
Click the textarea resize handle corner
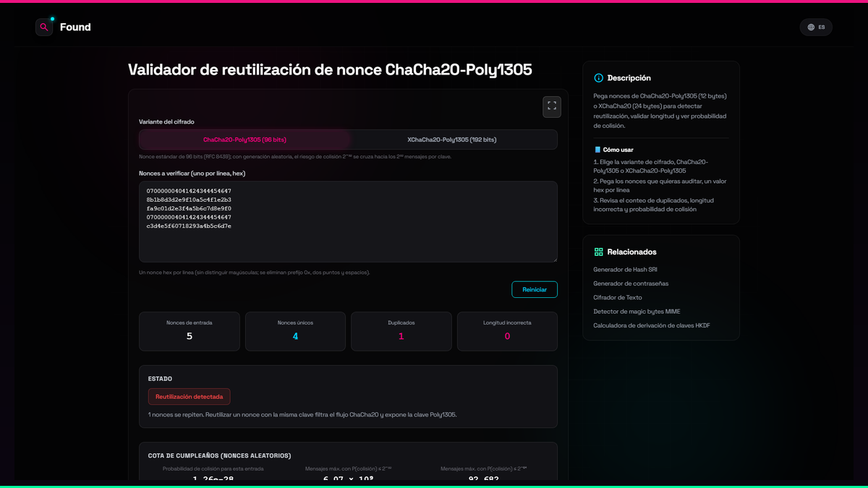coord(554,259)
